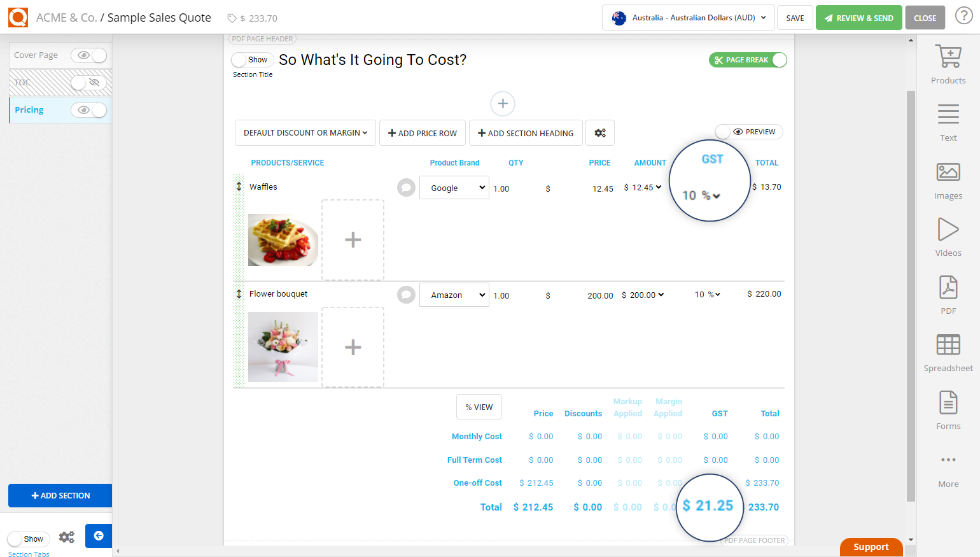This screenshot has height=557, width=980.
Task: Hide the Cover Page section
Action: coord(88,55)
